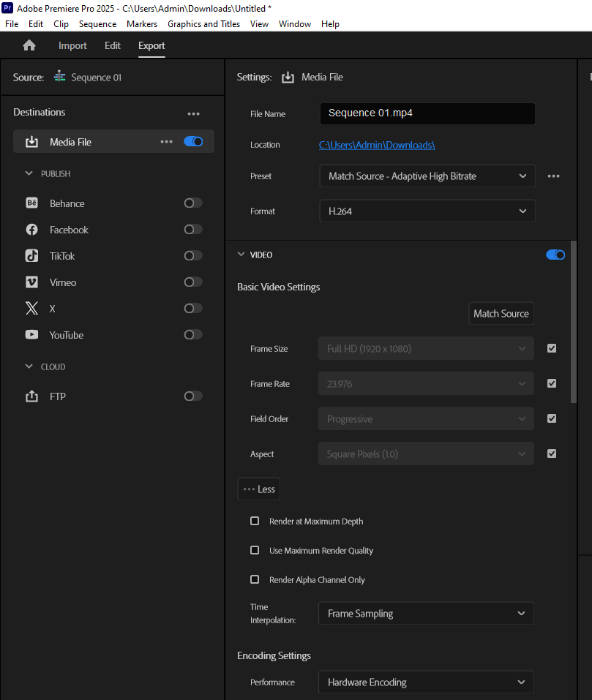Click the X social network icon

31,309
